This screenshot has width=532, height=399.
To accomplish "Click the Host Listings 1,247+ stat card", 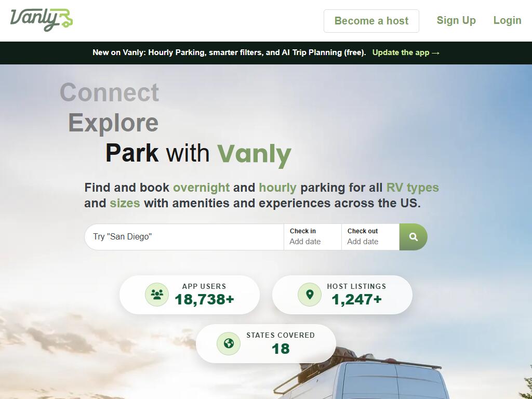I will (x=342, y=295).
